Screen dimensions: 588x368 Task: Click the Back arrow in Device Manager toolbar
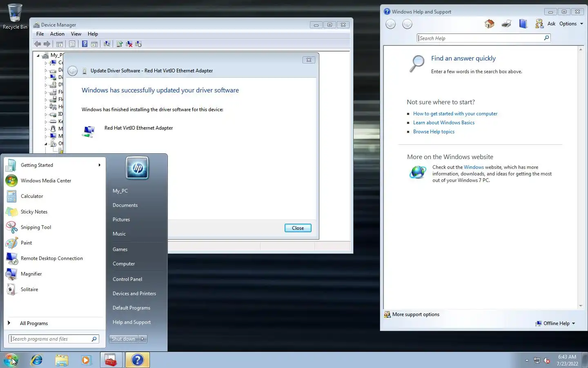38,44
